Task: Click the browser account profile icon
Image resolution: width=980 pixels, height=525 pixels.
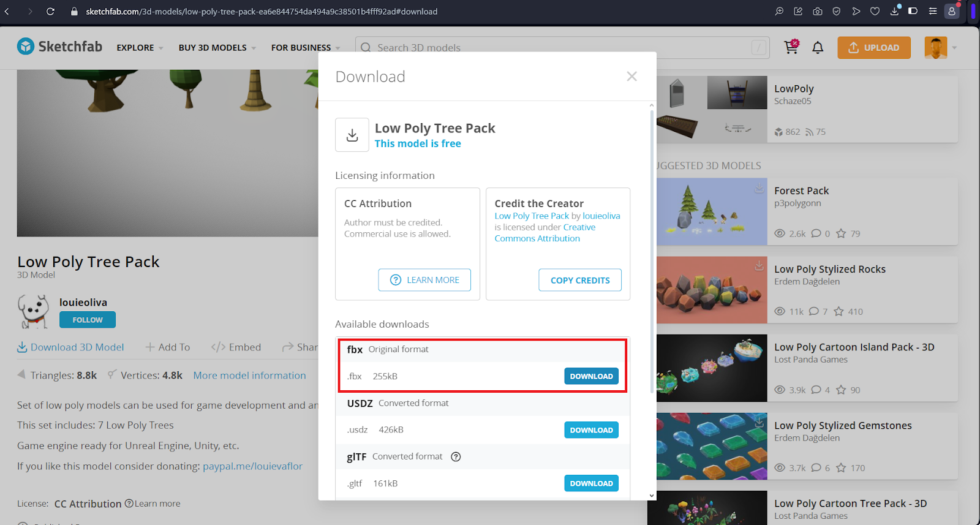Action: (x=951, y=11)
